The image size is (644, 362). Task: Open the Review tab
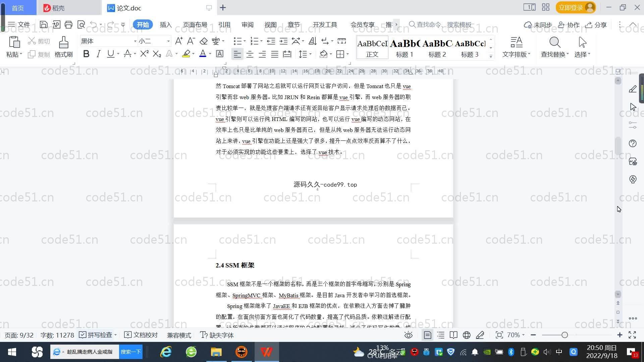[248, 25]
